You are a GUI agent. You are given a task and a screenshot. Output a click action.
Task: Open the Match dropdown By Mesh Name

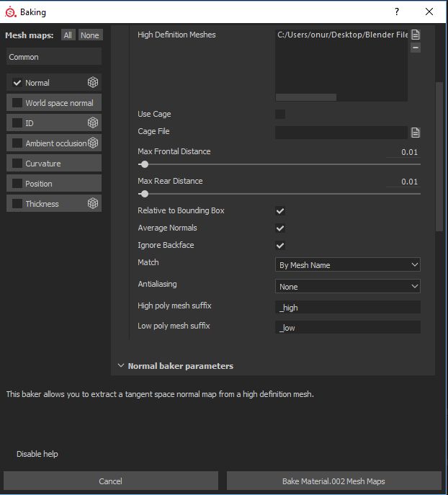pos(348,265)
